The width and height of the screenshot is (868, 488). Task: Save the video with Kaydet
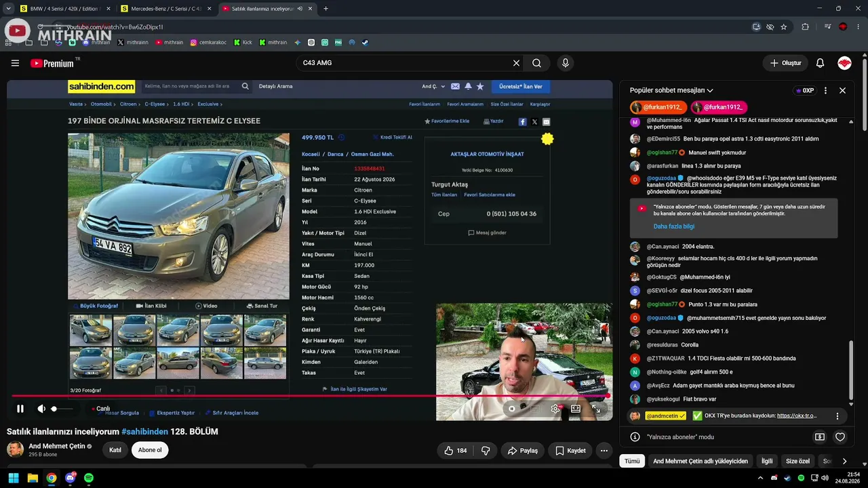pos(570,451)
